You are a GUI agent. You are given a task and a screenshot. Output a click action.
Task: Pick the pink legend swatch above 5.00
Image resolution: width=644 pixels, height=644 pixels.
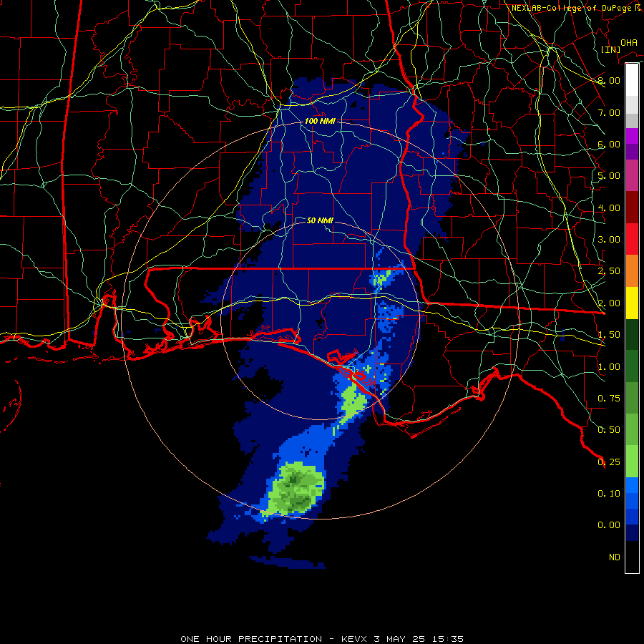click(632, 175)
